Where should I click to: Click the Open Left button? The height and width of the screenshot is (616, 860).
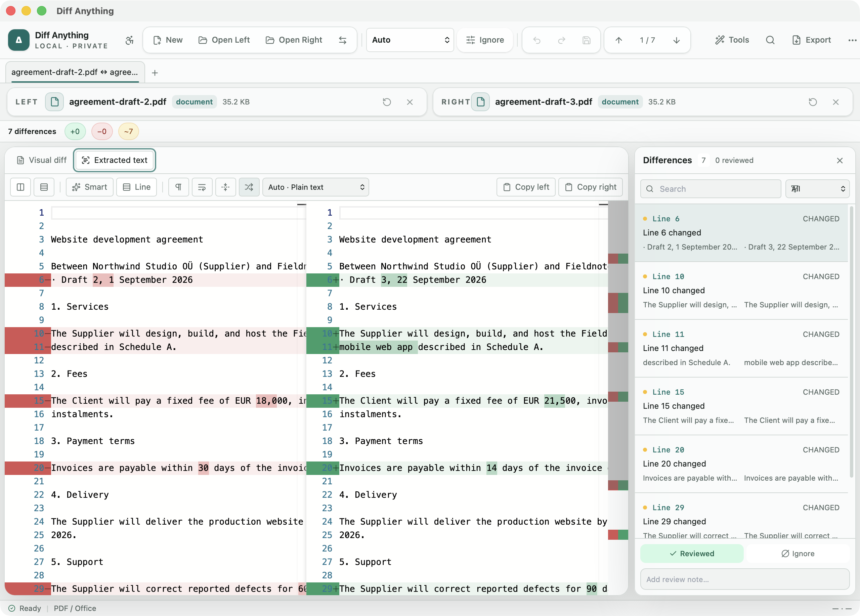(x=224, y=40)
